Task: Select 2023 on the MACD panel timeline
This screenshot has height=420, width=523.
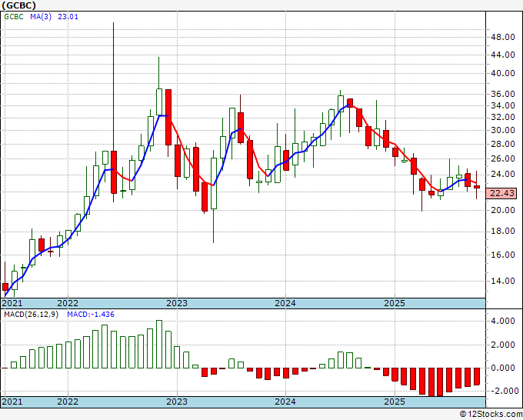Action: tap(177, 402)
